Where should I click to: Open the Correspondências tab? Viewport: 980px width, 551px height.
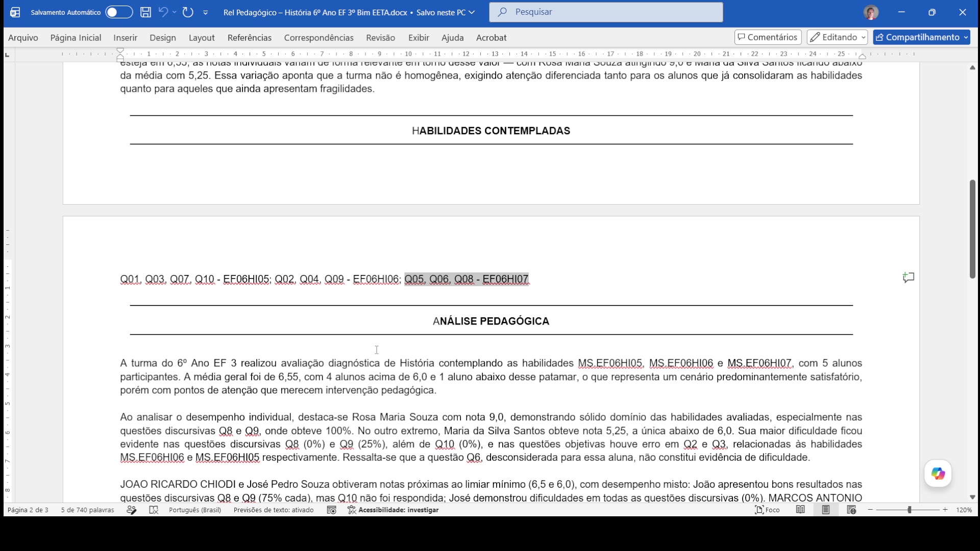tap(318, 38)
